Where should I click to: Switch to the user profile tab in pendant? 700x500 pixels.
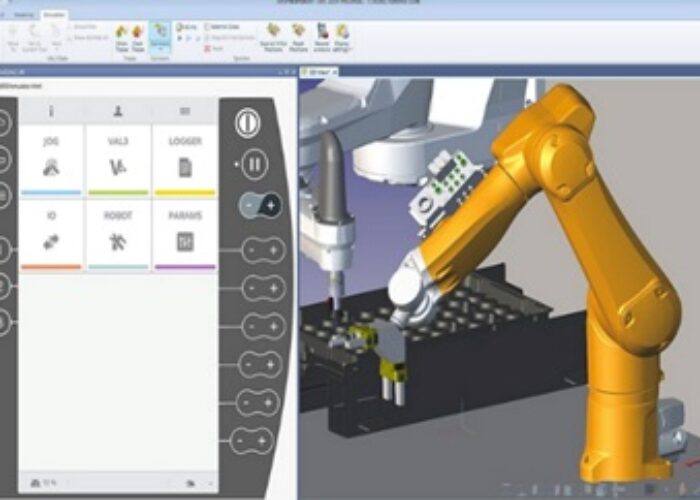click(x=118, y=111)
